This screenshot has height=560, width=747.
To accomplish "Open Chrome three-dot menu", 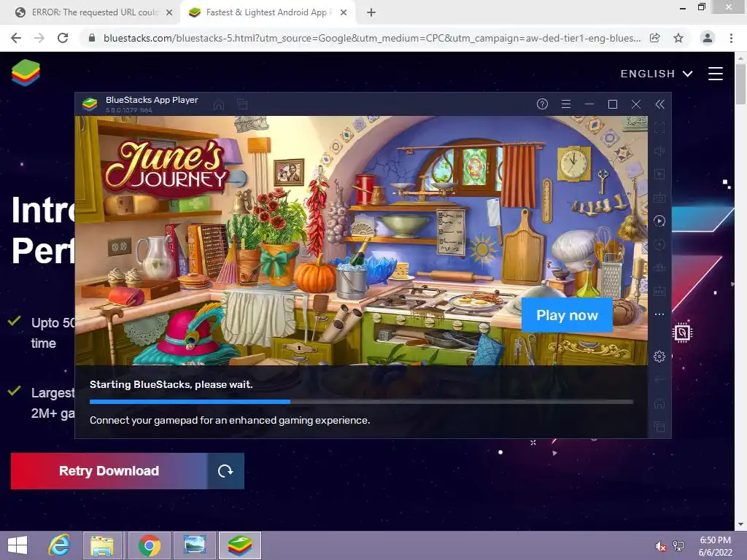I will 731,38.
